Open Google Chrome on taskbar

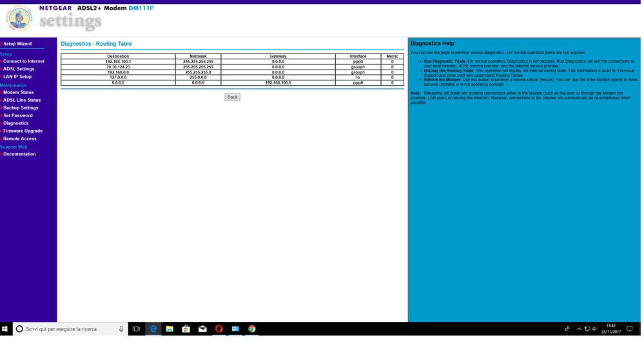(x=252, y=329)
